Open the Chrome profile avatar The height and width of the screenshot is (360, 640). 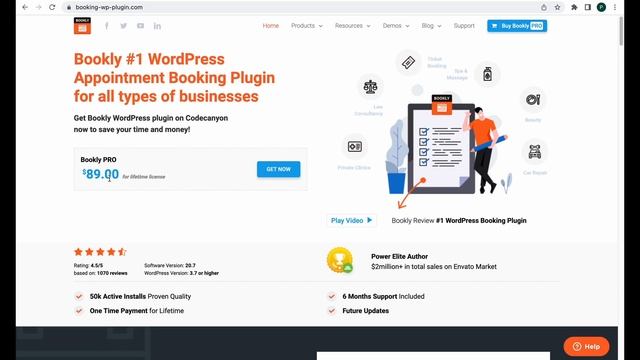click(x=601, y=7)
